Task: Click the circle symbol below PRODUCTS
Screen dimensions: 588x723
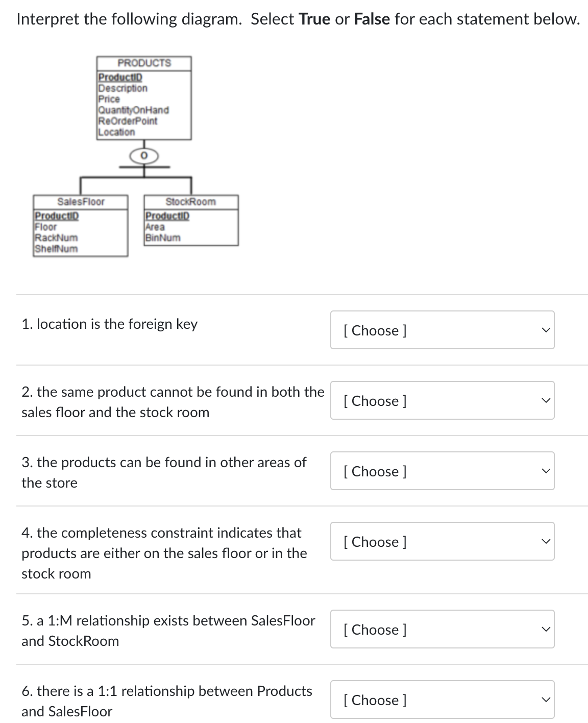Action: click(144, 156)
